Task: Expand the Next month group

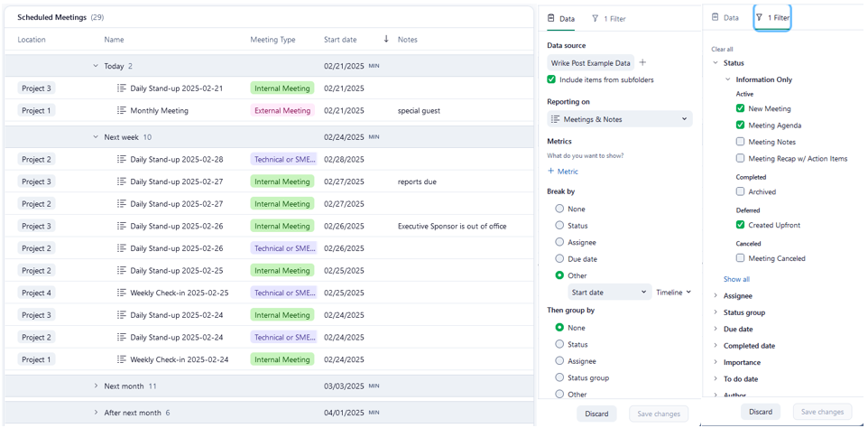Action: (x=96, y=386)
